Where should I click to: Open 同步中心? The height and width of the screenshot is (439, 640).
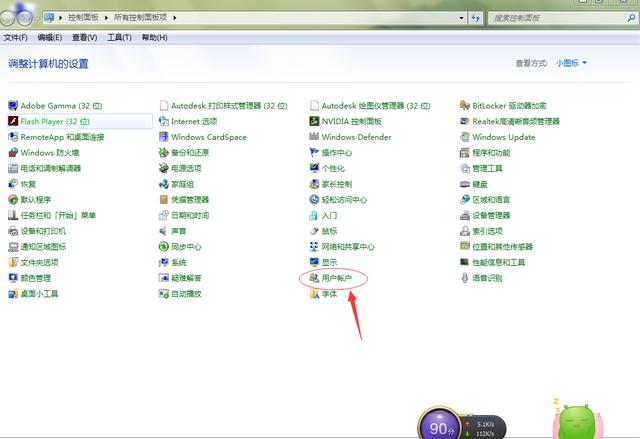click(180, 246)
